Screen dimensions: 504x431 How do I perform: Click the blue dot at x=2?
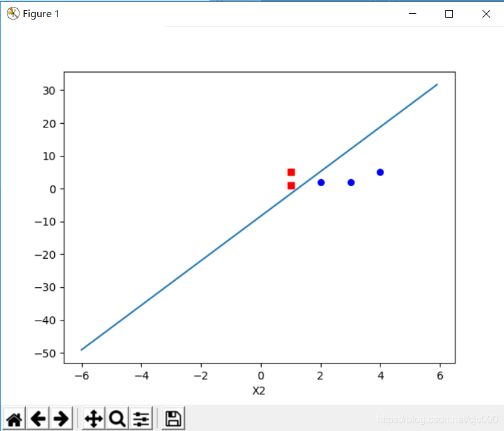[x=321, y=182]
